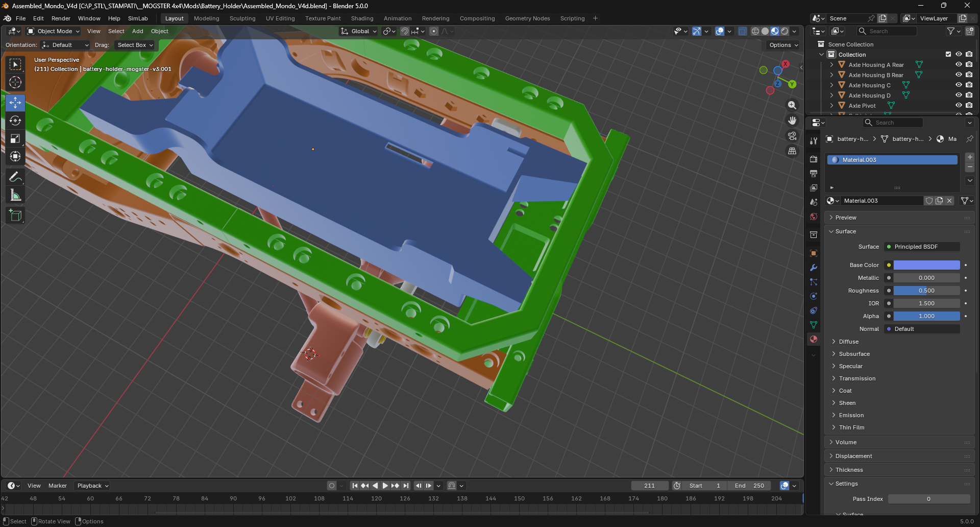Open the Modifiers wrench properties tab

coord(814,268)
